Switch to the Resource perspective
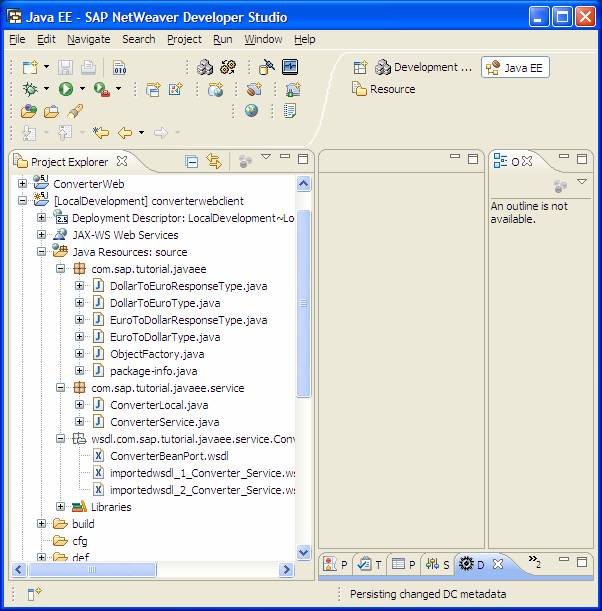 click(383, 89)
